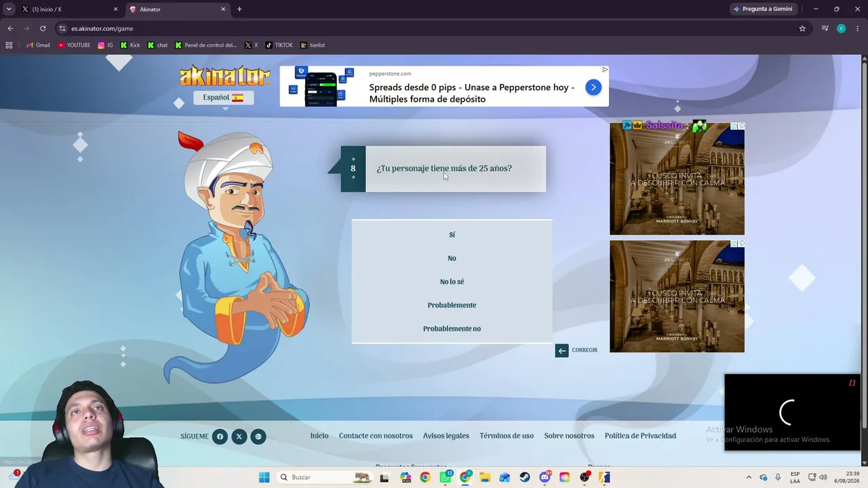Open the third footer social icon

[x=258, y=436]
